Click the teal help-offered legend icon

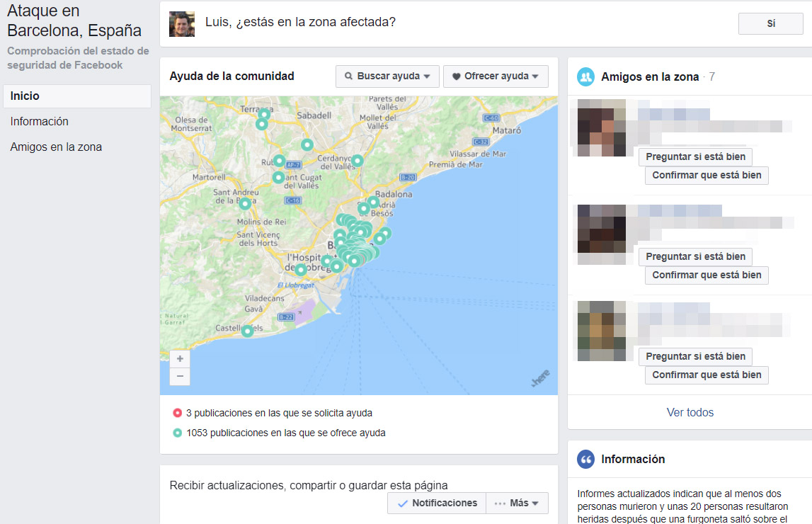point(177,433)
